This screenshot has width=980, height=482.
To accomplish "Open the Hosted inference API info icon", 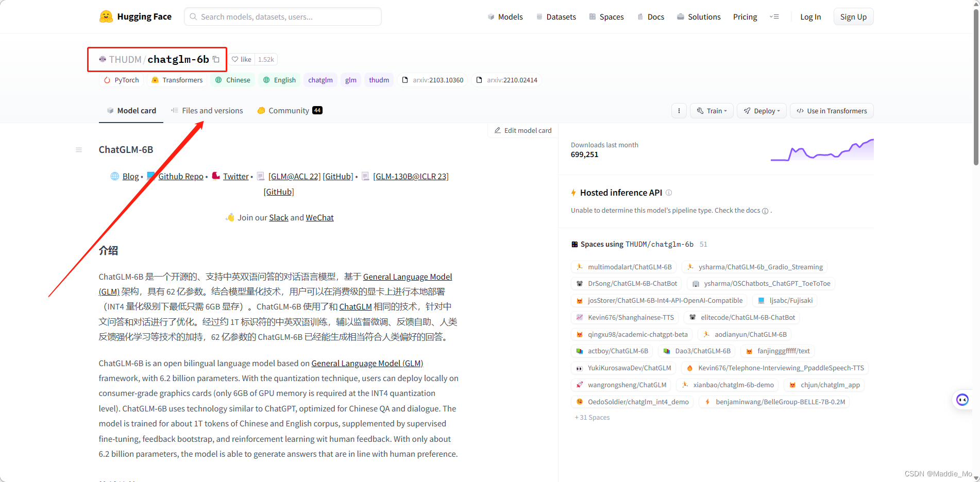I will pyautogui.click(x=669, y=193).
